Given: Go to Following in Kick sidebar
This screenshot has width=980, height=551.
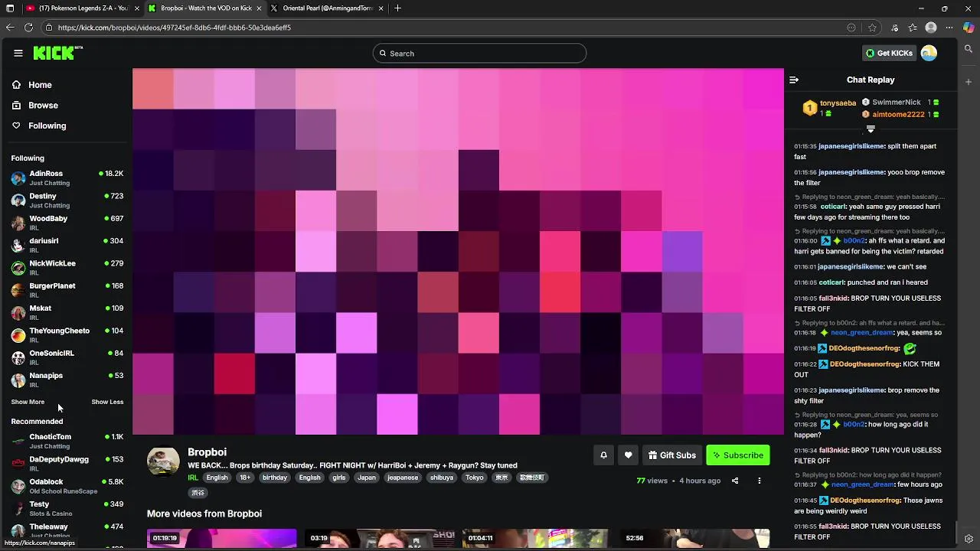Looking at the screenshot, I should pos(67,126).
